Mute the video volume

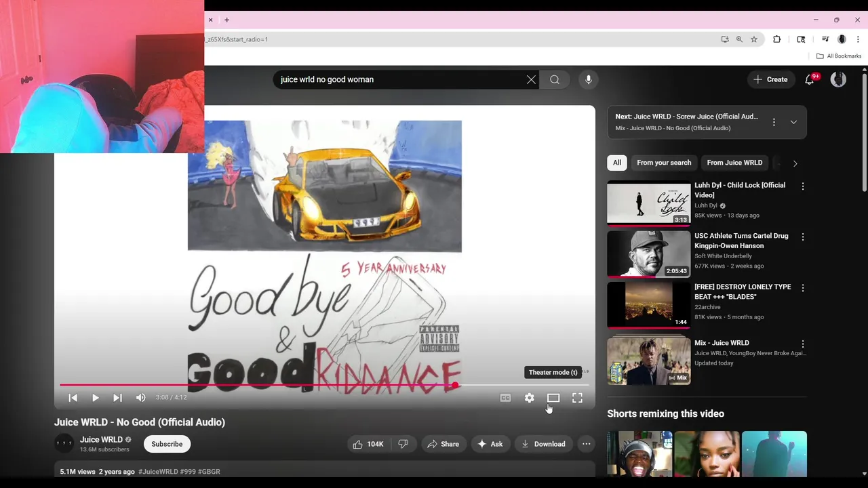tap(140, 398)
